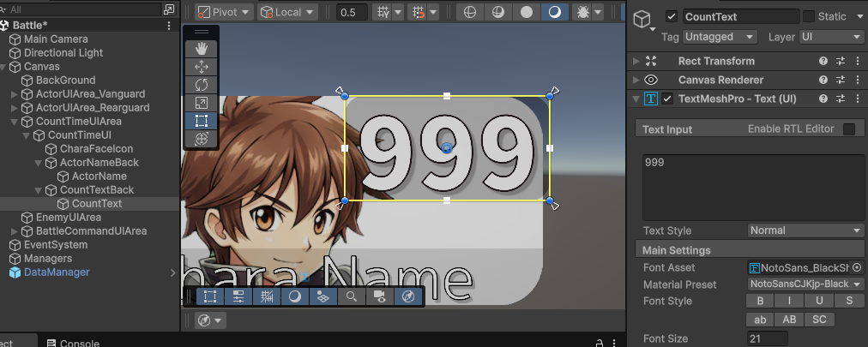Switch to wireframe draw mode icon
Image resolution: width=868 pixels, height=347 pixels.
tap(468, 12)
